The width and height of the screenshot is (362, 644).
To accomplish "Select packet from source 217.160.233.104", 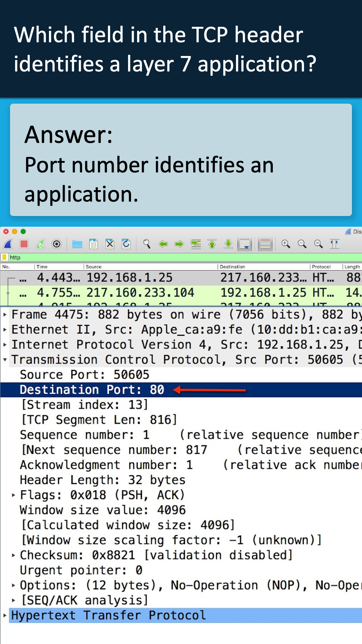I will coord(181,292).
